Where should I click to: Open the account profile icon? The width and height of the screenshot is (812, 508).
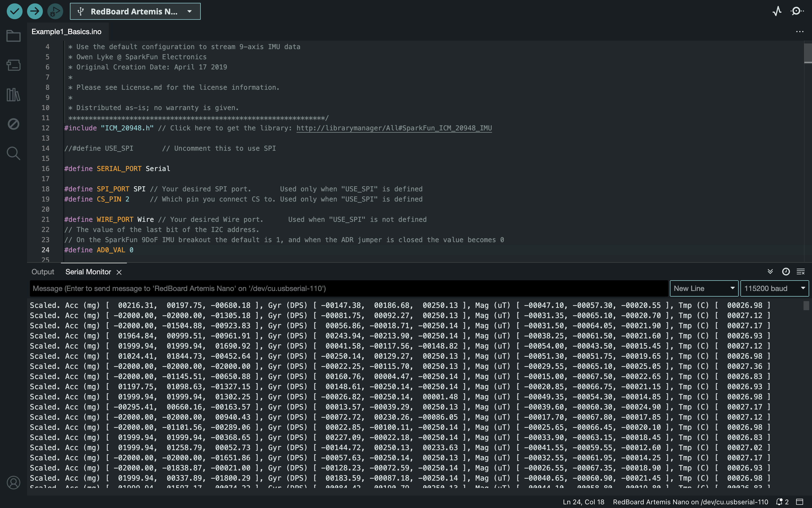click(x=14, y=483)
